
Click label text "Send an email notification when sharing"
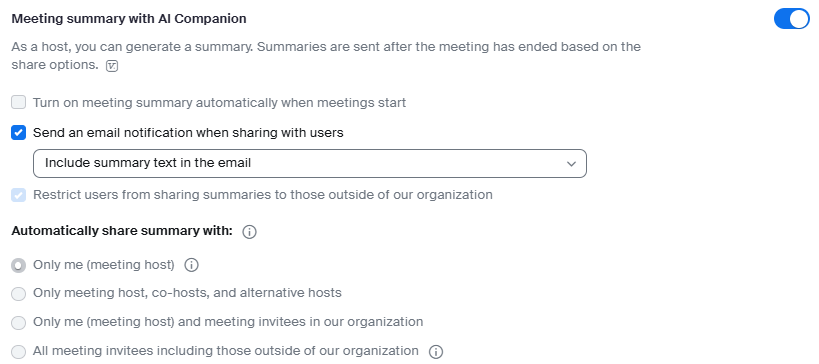(188, 133)
